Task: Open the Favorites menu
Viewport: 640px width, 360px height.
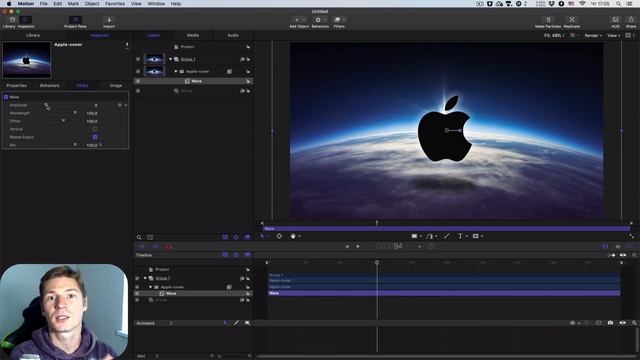Action: (x=115, y=4)
